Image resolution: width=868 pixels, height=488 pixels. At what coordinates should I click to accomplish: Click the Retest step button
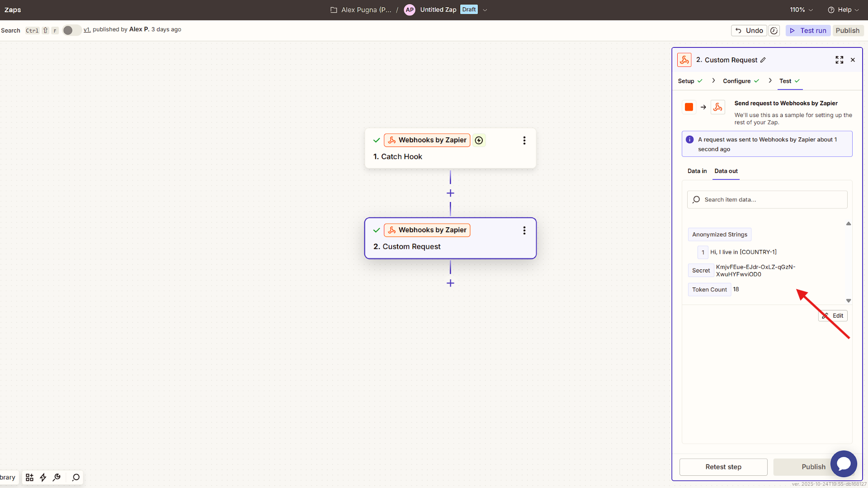click(723, 467)
